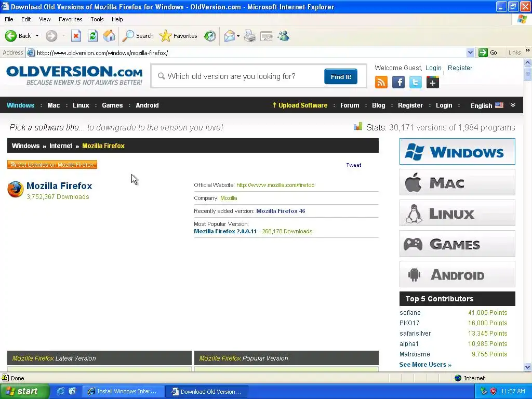532x399 pixels.
Task: Open History clock icon in toolbar
Action: pyautogui.click(x=210, y=36)
